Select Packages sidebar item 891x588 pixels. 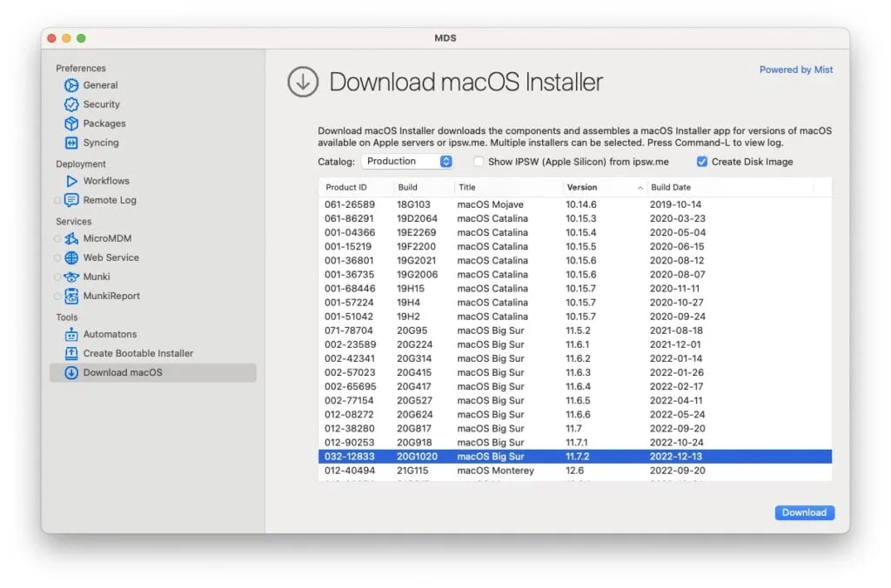(x=104, y=124)
